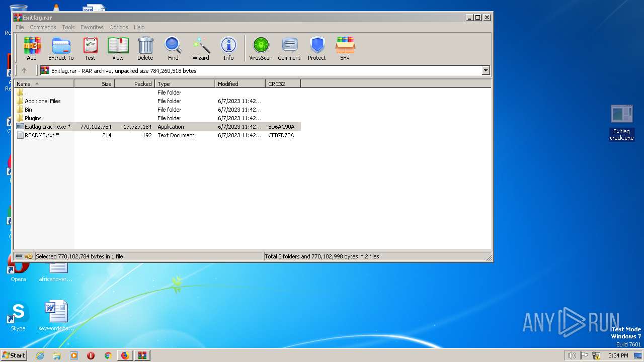Open the File menu
644x362 pixels.
[x=20, y=27]
